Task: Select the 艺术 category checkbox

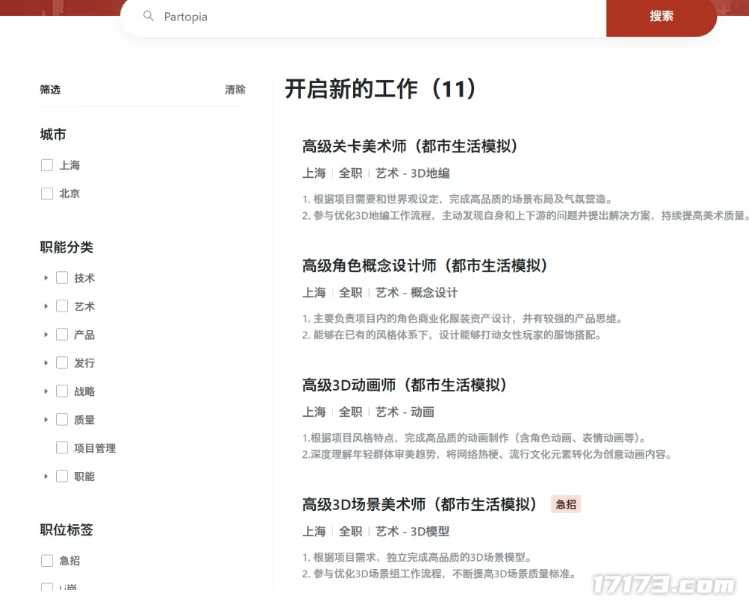Action: click(62, 306)
